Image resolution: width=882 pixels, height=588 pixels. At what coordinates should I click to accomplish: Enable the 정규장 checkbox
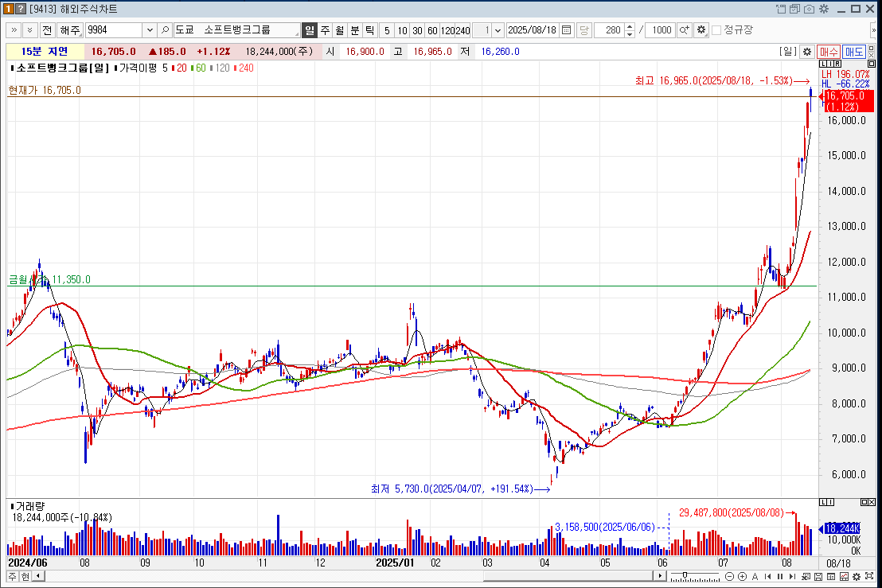[x=716, y=30]
